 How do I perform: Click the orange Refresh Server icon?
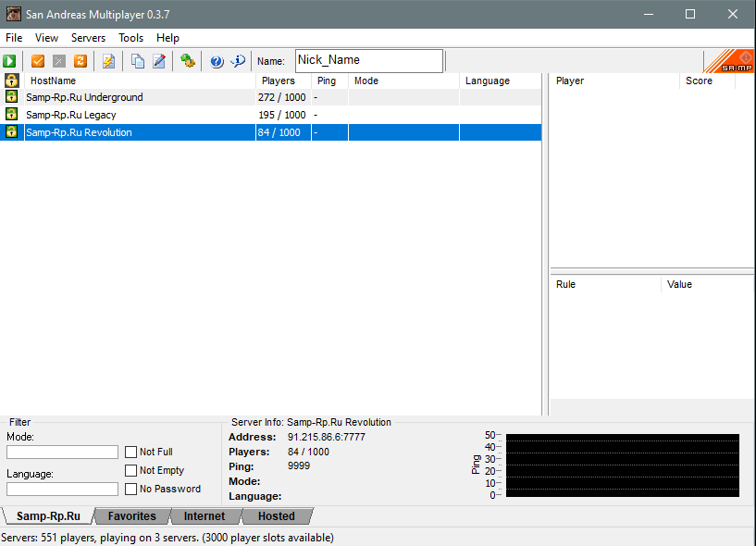click(80, 61)
